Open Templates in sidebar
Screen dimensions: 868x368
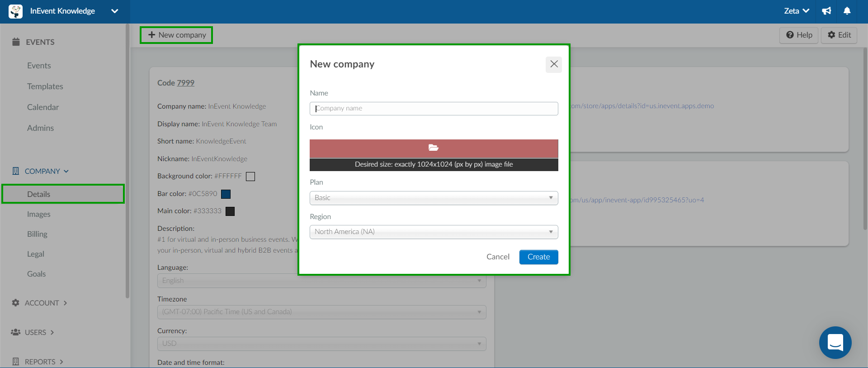click(45, 86)
